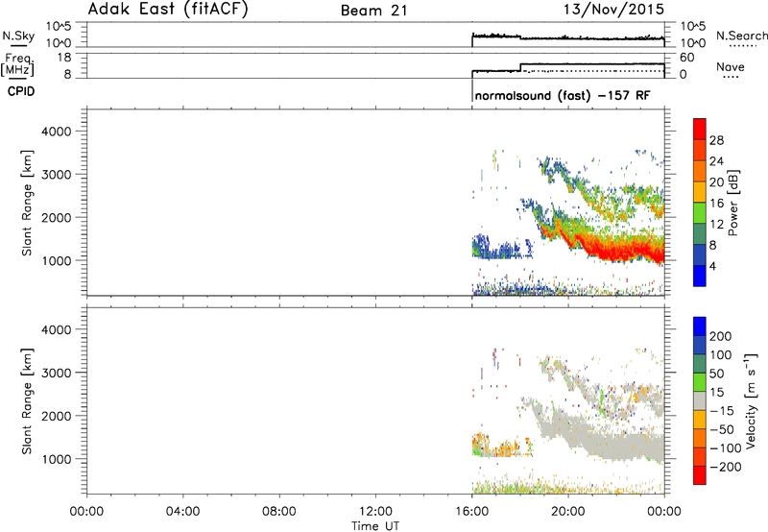
Task: Click the '3000' tick on the velocity panel
Action: click(57, 373)
